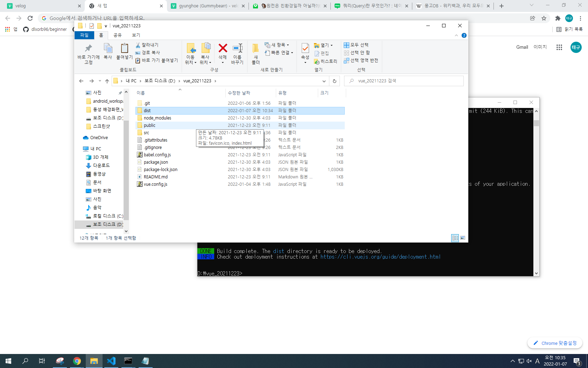Open the 보기 ribbon tab
The image size is (588, 368).
click(136, 35)
